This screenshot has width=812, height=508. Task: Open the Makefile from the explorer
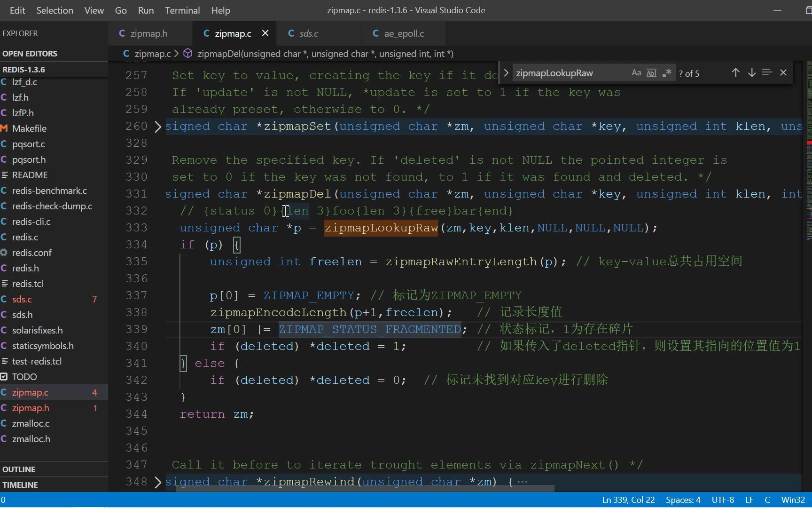click(x=29, y=128)
